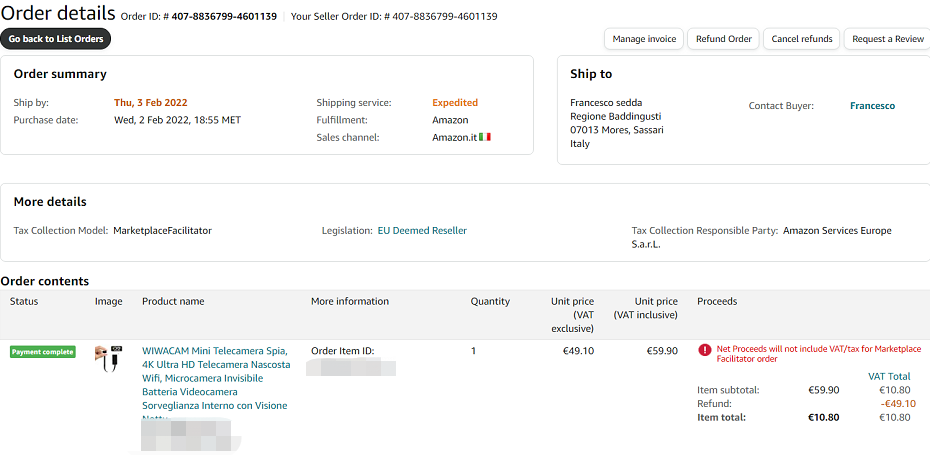Image resolution: width=930 pixels, height=455 pixels.
Task: Click the Ship by date Thu, 3 Feb 2022
Action: [x=151, y=102]
